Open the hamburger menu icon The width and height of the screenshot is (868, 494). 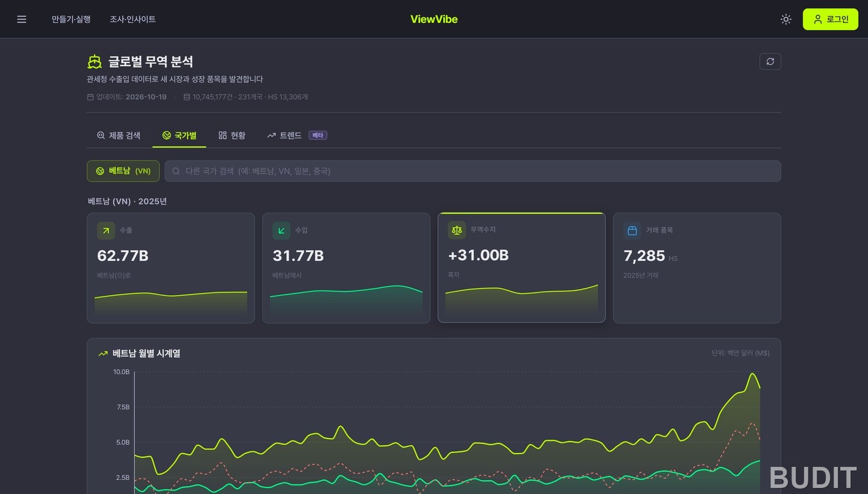22,19
